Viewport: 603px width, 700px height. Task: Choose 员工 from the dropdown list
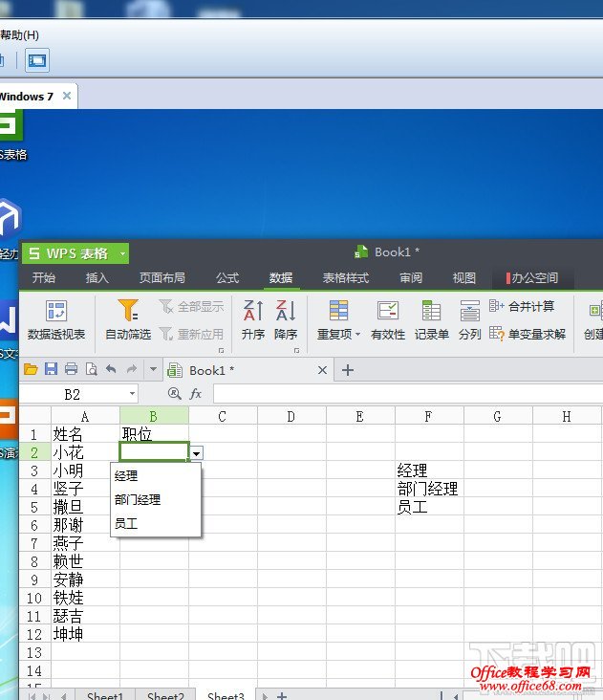click(126, 523)
